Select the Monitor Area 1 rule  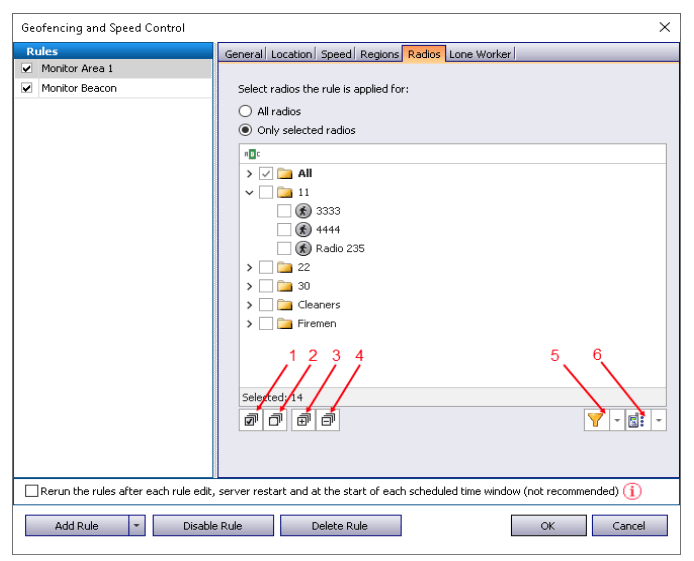click(113, 69)
